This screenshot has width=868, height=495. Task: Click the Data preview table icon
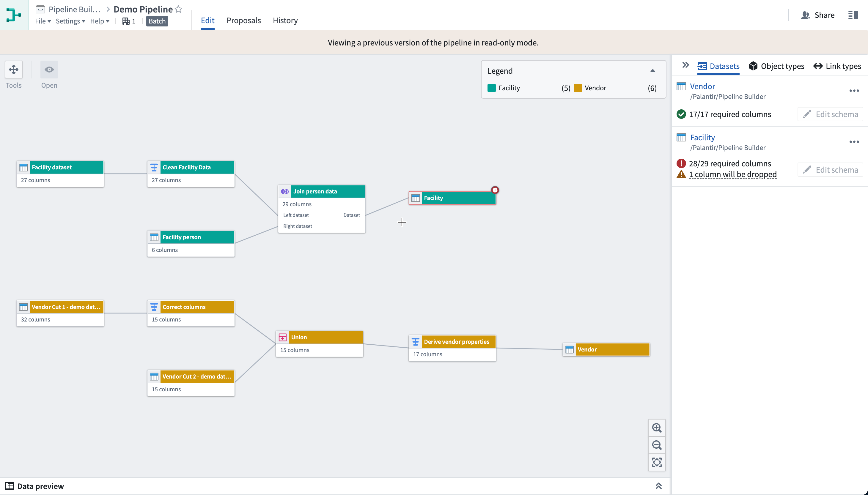pyautogui.click(x=10, y=486)
